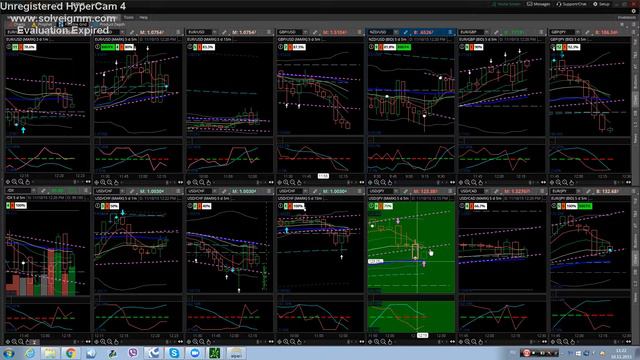The width and height of the screenshot is (640, 360).
Task: Open the USD/JPY chart cell menu
Action: tap(451, 191)
